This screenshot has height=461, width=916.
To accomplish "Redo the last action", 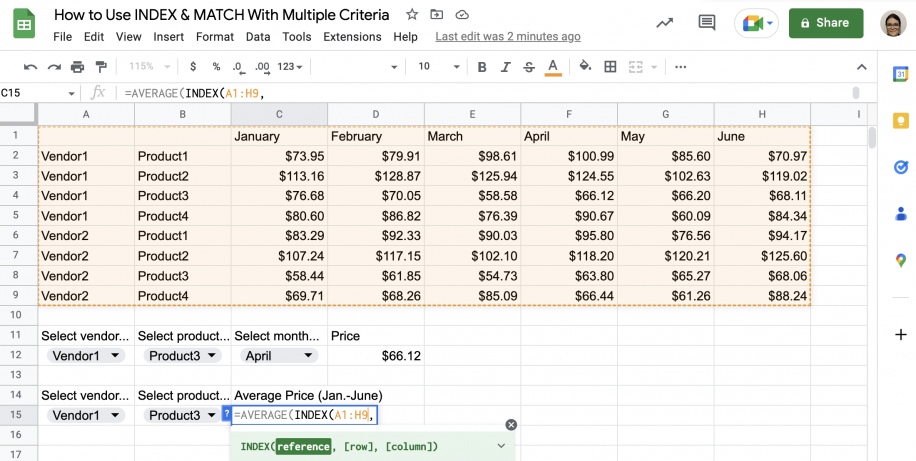I will 54,67.
